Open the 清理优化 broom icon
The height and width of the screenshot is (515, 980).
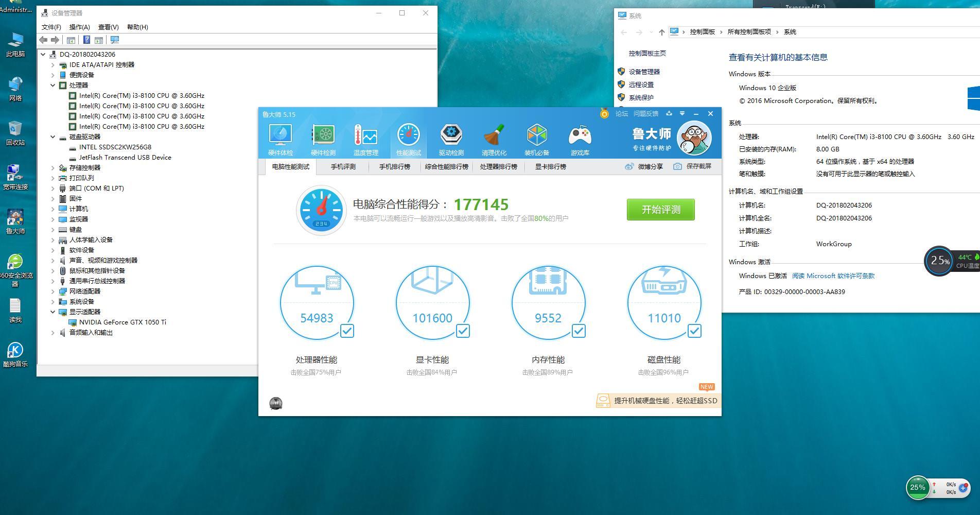point(494,140)
